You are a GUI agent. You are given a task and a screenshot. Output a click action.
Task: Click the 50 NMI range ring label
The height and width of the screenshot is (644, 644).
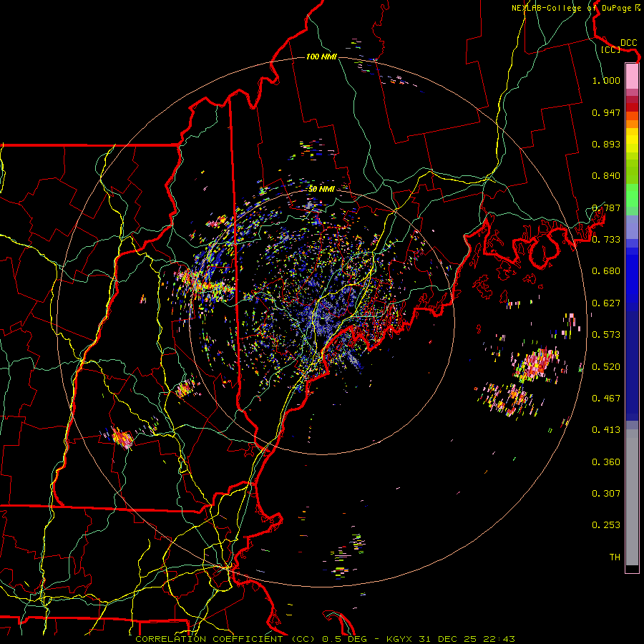(321, 189)
